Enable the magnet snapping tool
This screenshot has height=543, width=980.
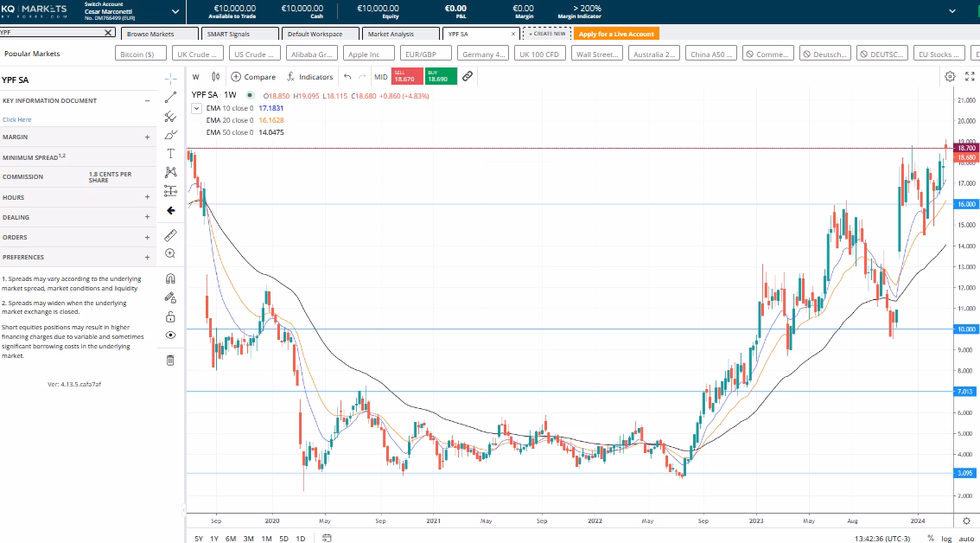click(170, 277)
